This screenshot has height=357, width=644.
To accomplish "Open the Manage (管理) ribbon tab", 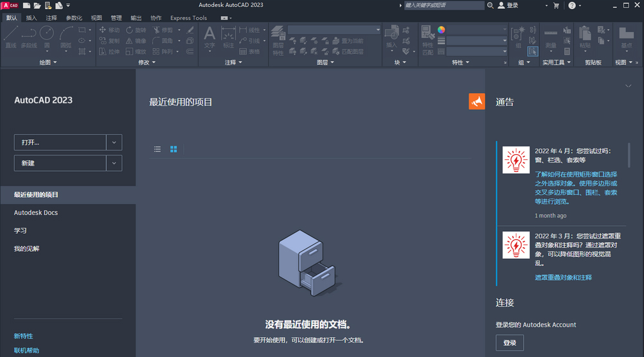I will tap(116, 17).
